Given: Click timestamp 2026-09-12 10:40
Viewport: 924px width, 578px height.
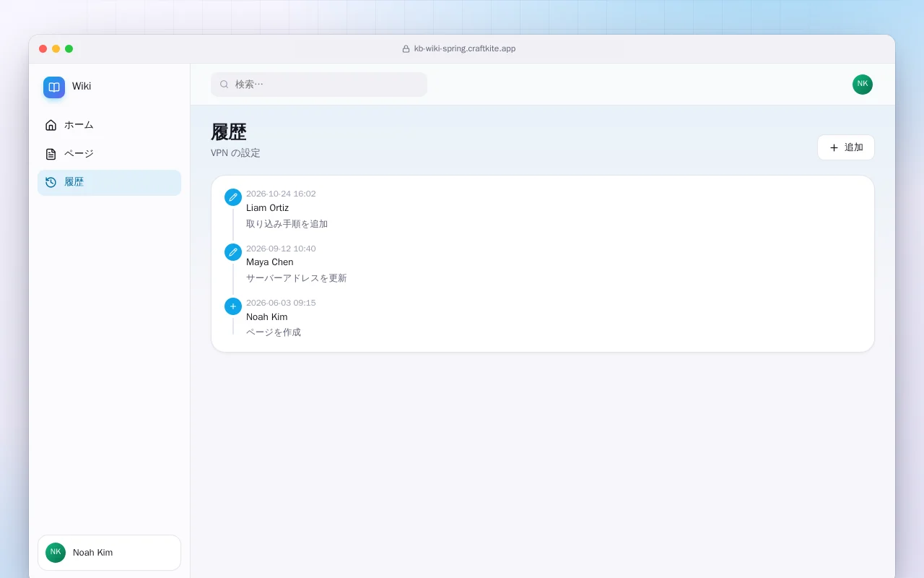Looking at the screenshot, I should [x=281, y=249].
